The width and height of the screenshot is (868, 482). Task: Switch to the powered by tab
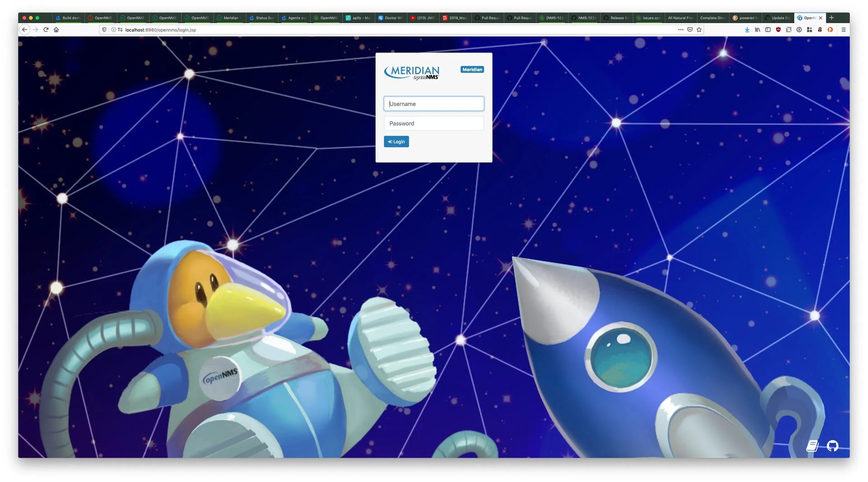(745, 18)
